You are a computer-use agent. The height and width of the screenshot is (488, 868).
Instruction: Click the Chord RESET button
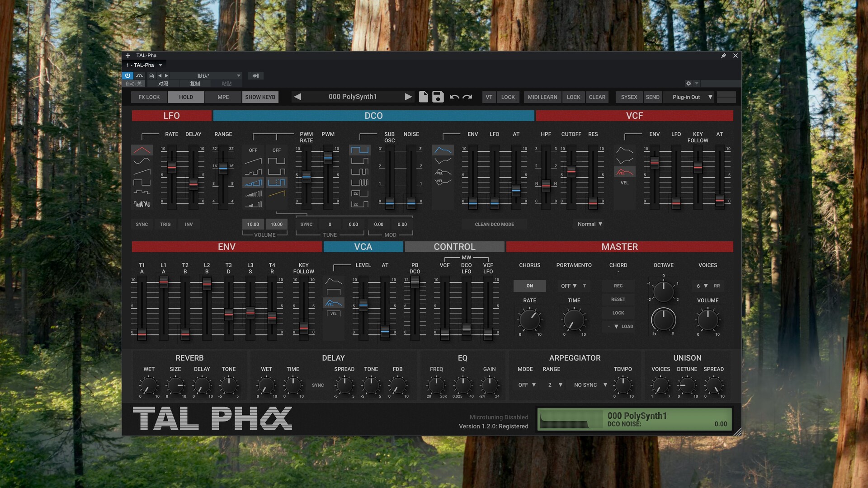(618, 300)
